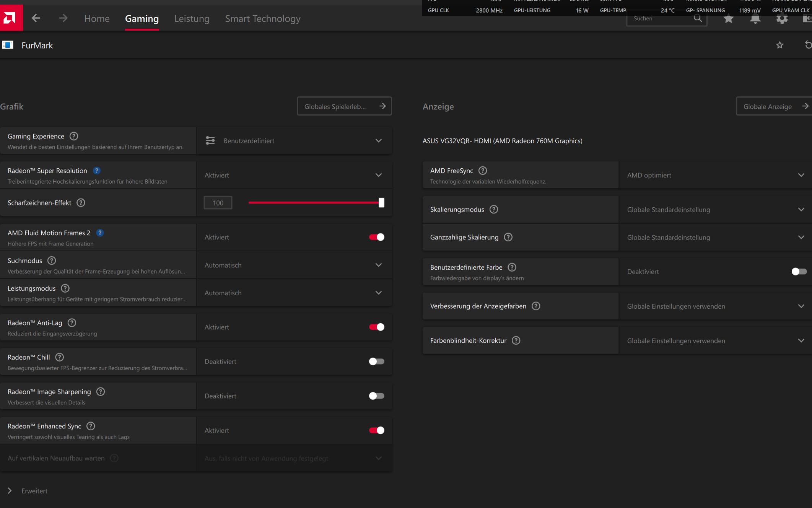The width and height of the screenshot is (812, 508).
Task: Show help for Benutzerdefinierte Farbe
Action: 512,267
